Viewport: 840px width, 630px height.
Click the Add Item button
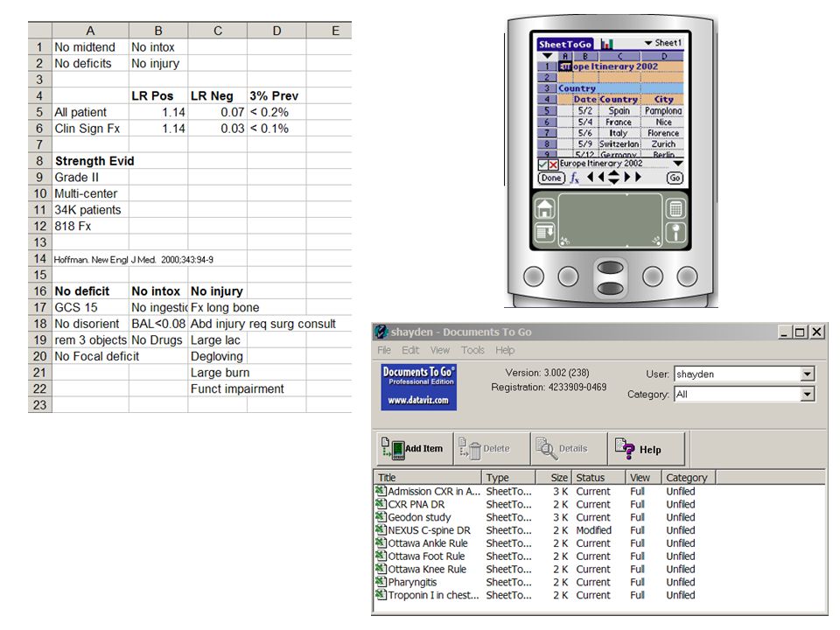click(414, 448)
